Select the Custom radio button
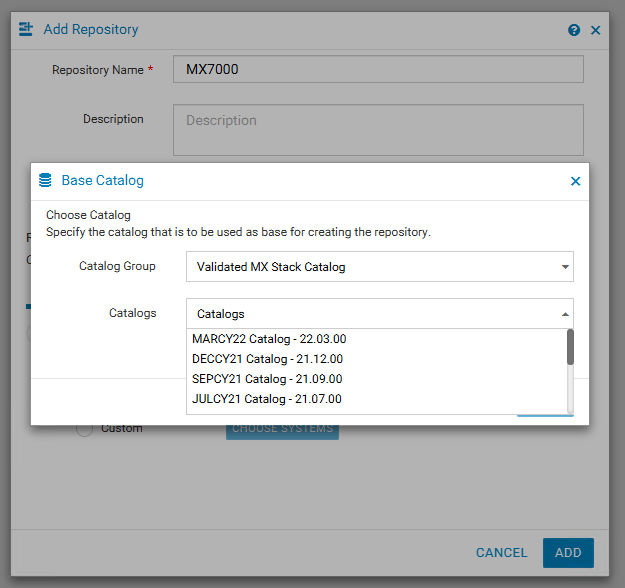Screen dimensions: 625x588 click(x=85, y=429)
